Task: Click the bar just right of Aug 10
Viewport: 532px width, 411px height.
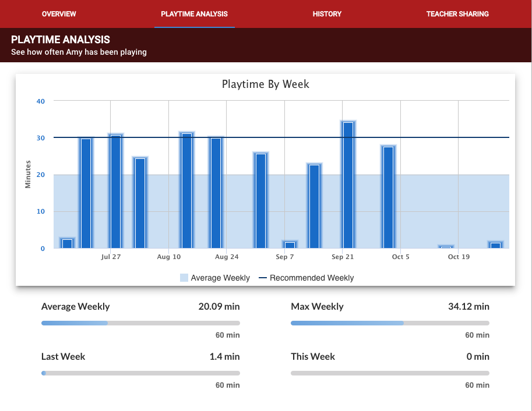Action: pyautogui.click(x=187, y=190)
